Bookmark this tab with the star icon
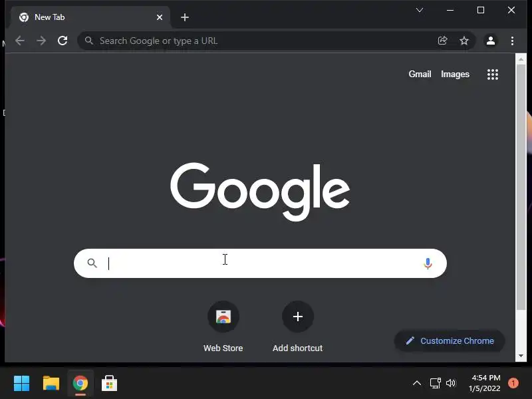 pyautogui.click(x=464, y=41)
